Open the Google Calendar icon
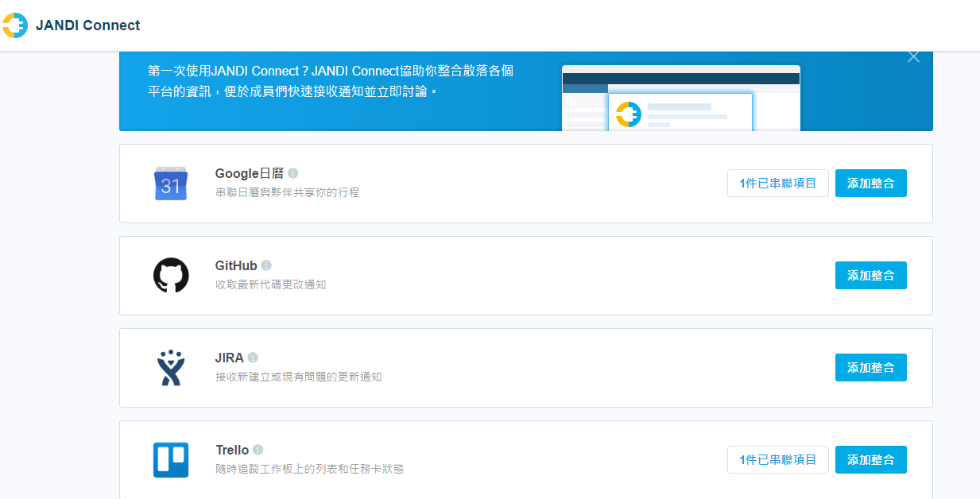Image resolution: width=980 pixels, height=499 pixels. point(171,184)
